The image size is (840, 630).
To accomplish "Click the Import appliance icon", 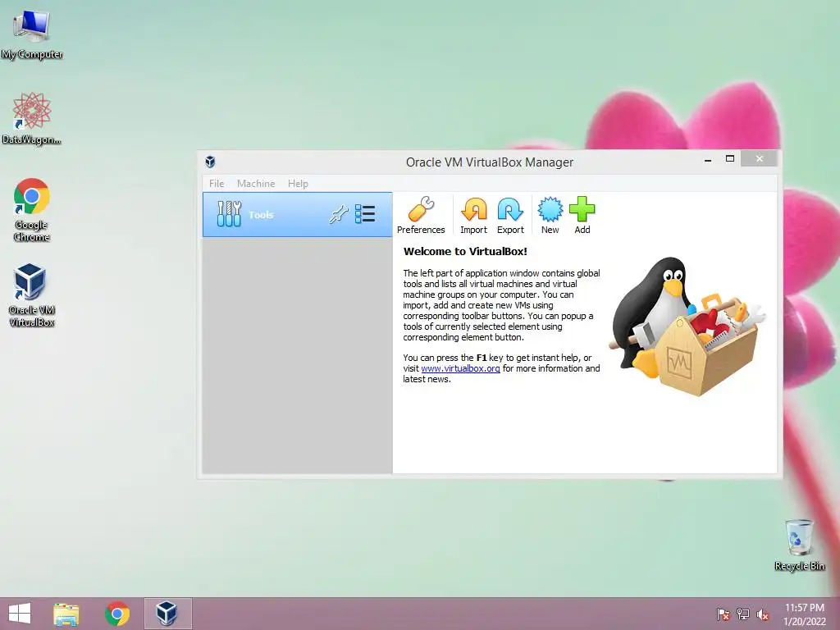I will pos(473,215).
